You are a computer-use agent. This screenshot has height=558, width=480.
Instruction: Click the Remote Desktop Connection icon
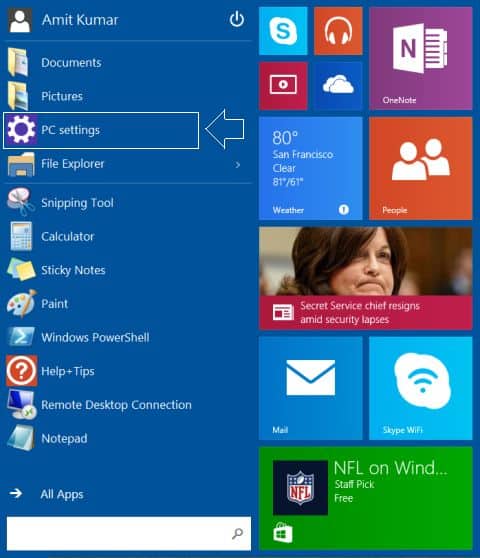coord(22,405)
